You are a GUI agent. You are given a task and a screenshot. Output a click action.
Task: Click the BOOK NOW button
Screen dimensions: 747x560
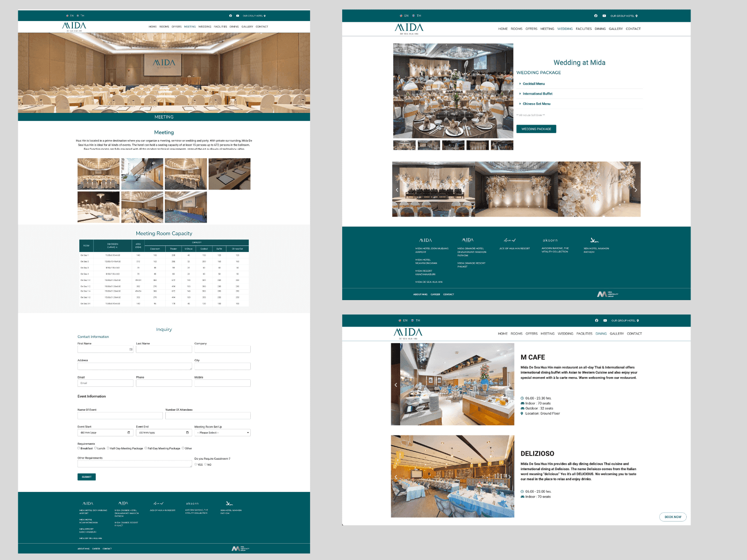[x=673, y=517]
